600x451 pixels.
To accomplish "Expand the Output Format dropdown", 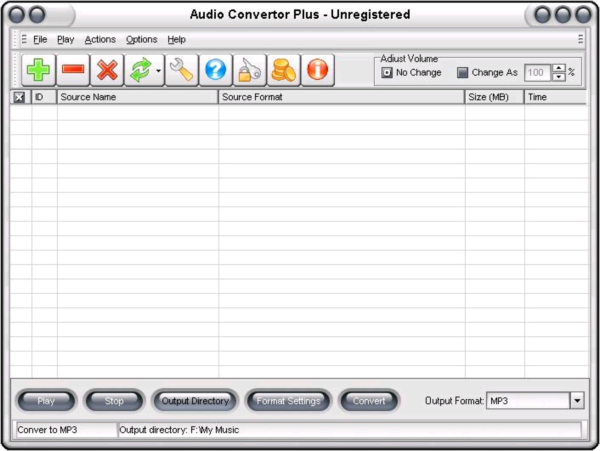I will click(577, 401).
